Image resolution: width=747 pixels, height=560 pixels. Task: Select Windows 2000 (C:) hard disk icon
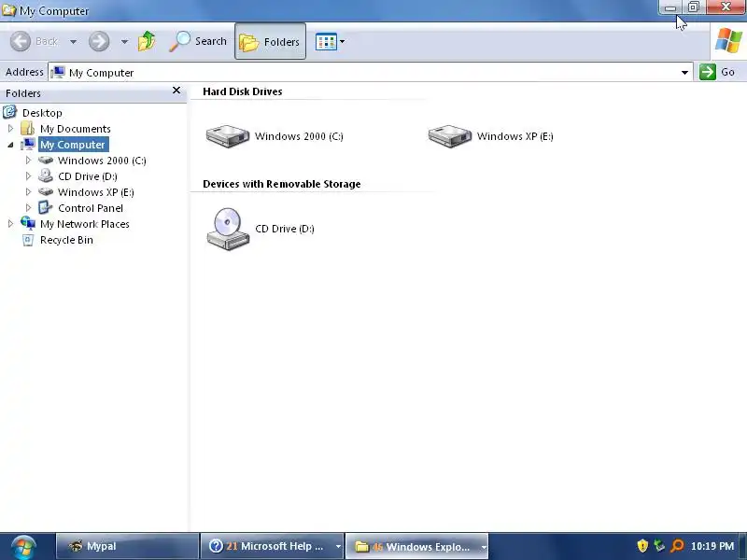click(x=228, y=136)
